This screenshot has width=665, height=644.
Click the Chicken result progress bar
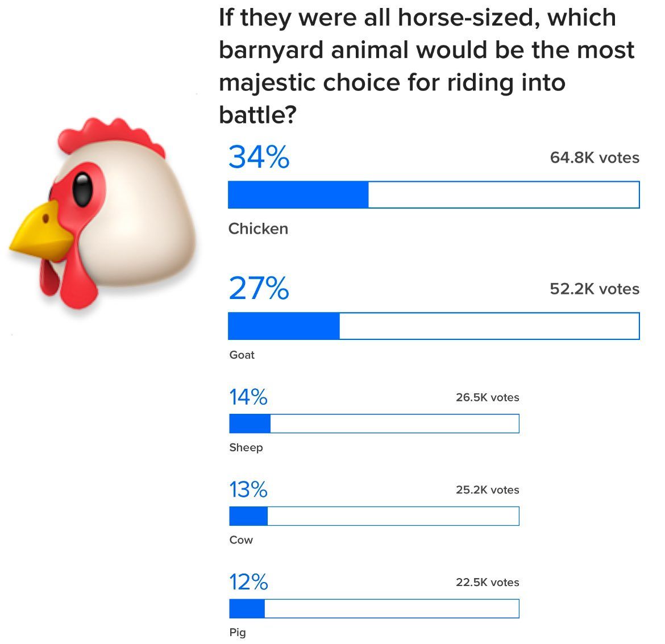point(434,195)
